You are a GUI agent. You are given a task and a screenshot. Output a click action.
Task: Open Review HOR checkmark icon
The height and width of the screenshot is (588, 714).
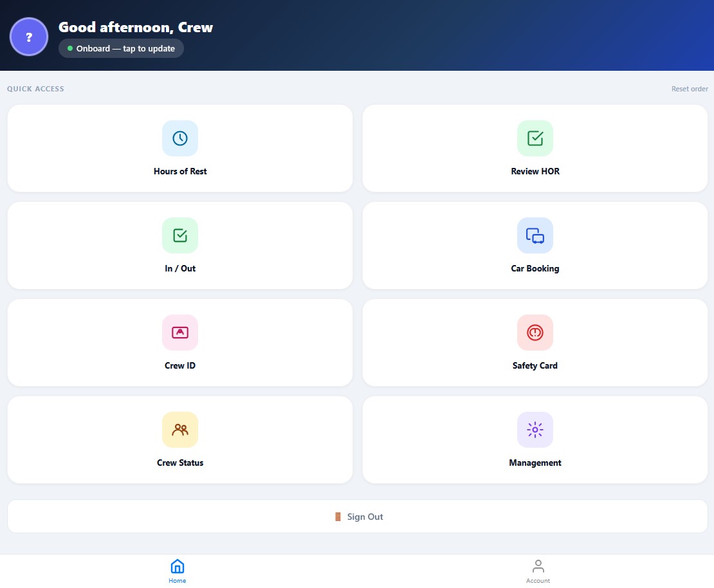[535, 138]
